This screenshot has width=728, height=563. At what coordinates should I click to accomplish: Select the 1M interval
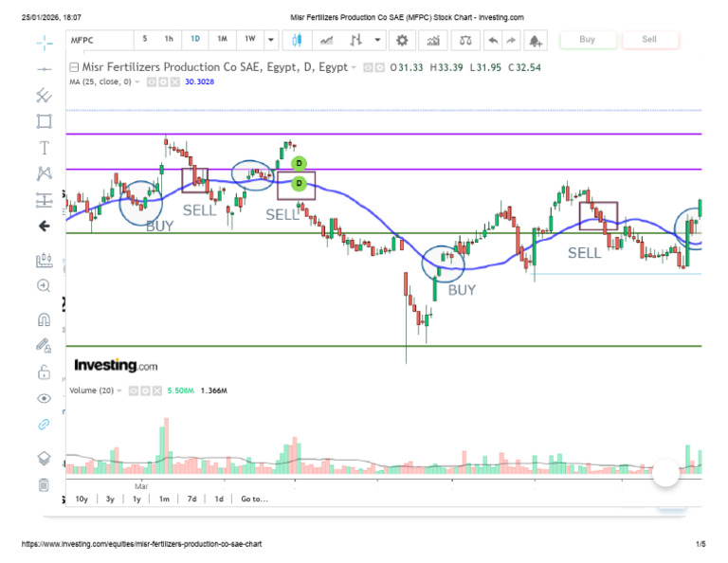[x=223, y=39]
